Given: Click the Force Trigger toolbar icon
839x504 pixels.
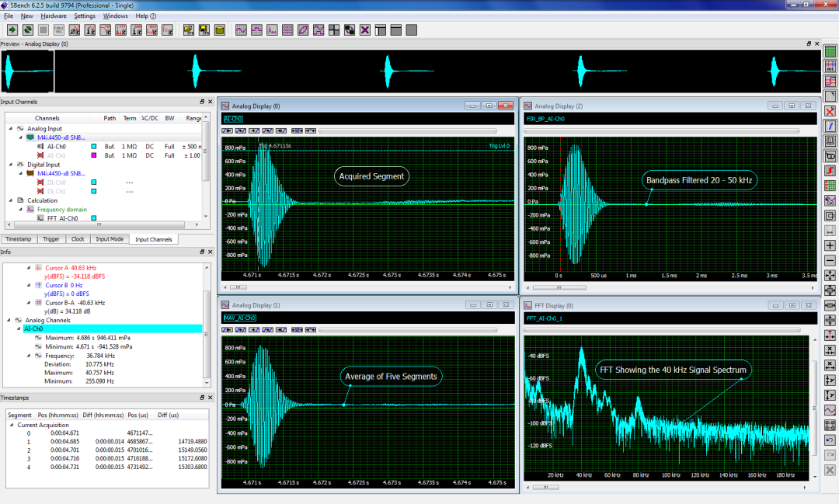Looking at the screenshot, I should click(x=58, y=30).
